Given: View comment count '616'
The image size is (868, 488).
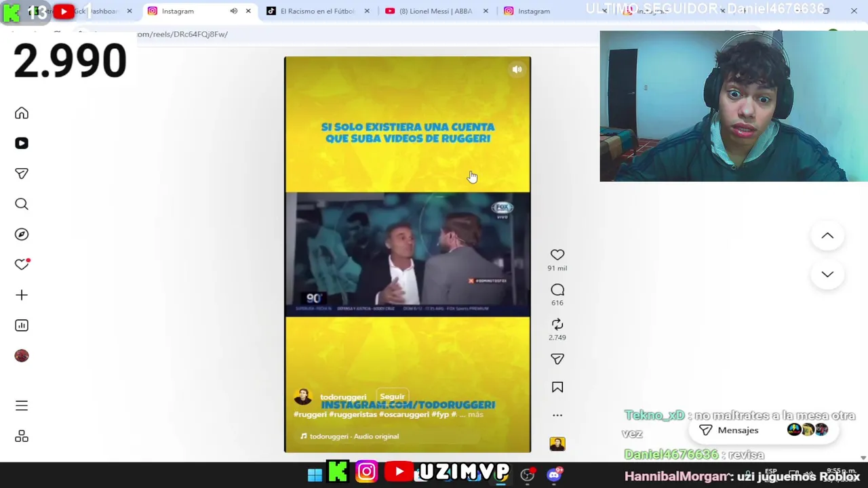Looking at the screenshot, I should 557,303.
